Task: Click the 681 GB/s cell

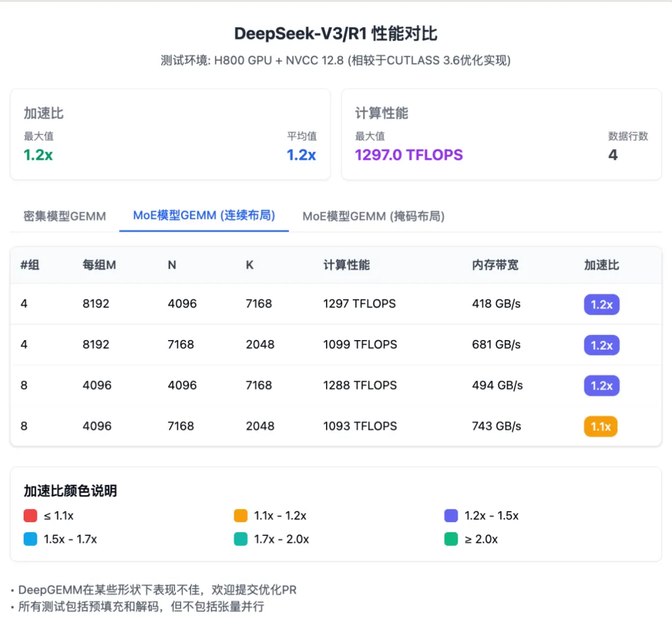Action: click(497, 344)
